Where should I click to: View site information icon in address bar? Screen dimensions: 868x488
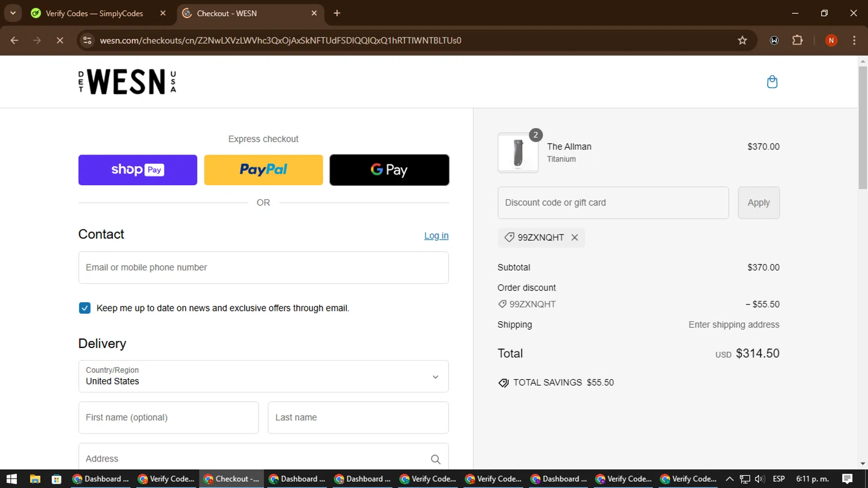tap(87, 41)
